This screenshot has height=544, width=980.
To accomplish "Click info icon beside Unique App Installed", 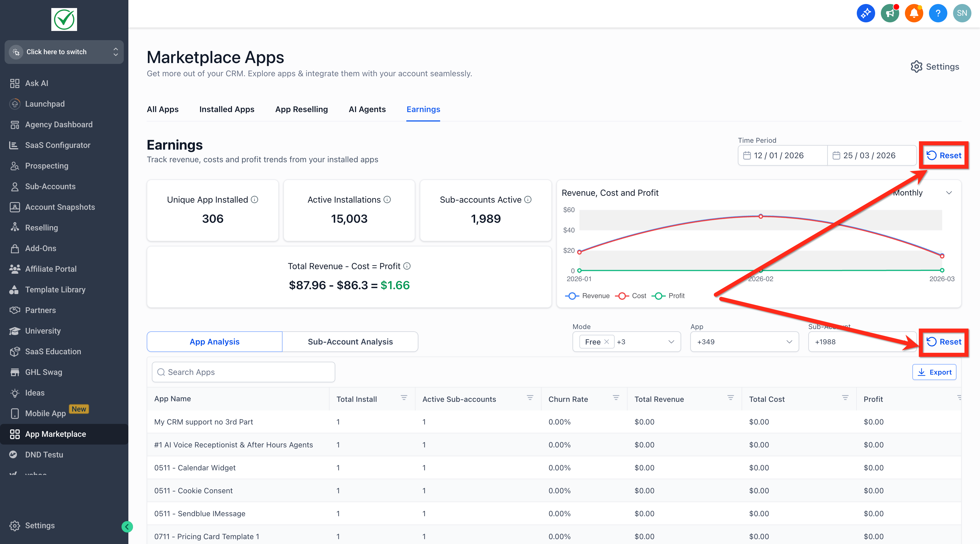I will (254, 199).
